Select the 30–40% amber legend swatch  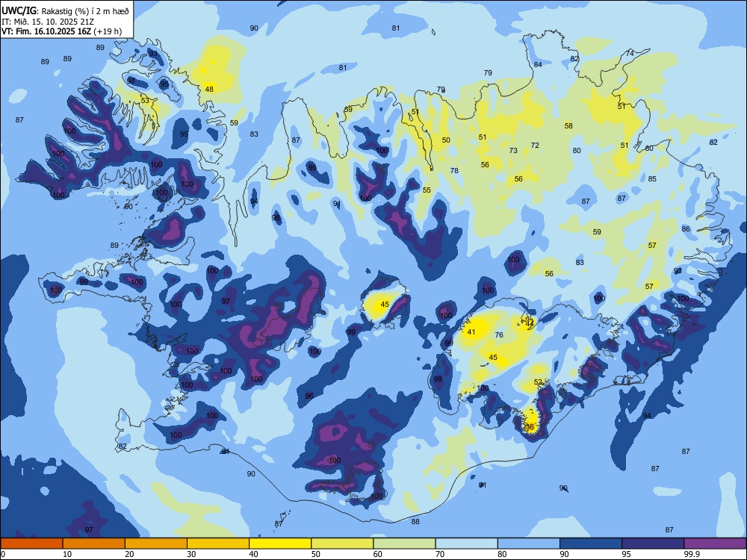click(x=218, y=544)
